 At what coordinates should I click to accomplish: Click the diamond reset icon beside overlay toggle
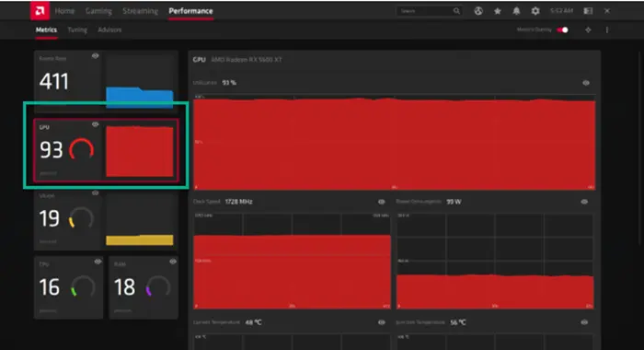[588, 29]
